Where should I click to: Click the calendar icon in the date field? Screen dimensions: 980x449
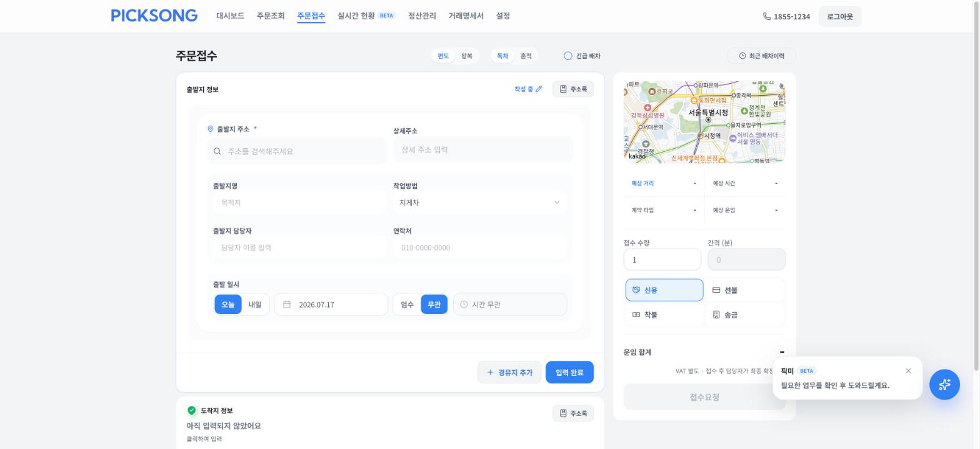tap(287, 305)
